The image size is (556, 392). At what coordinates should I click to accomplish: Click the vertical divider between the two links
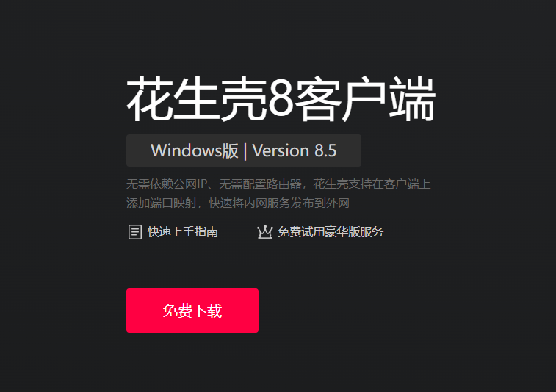click(239, 231)
